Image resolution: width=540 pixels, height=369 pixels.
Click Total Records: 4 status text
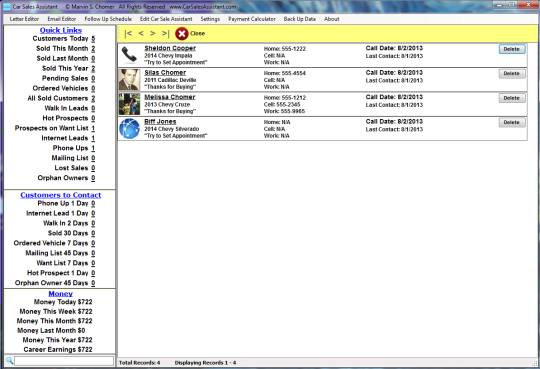click(139, 363)
